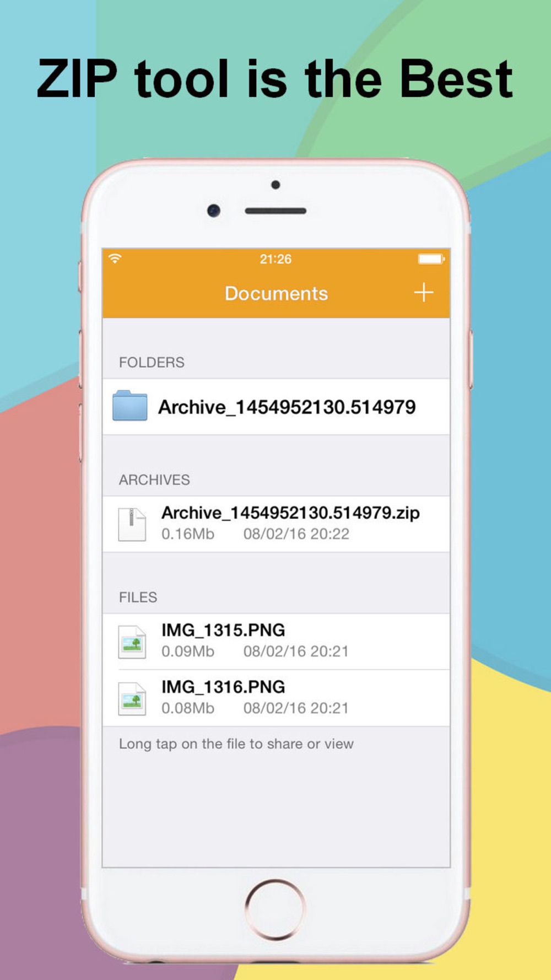This screenshot has height=980, width=551.
Task: Tap the plus add button
Action: pyautogui.click(x=423, y=292)
